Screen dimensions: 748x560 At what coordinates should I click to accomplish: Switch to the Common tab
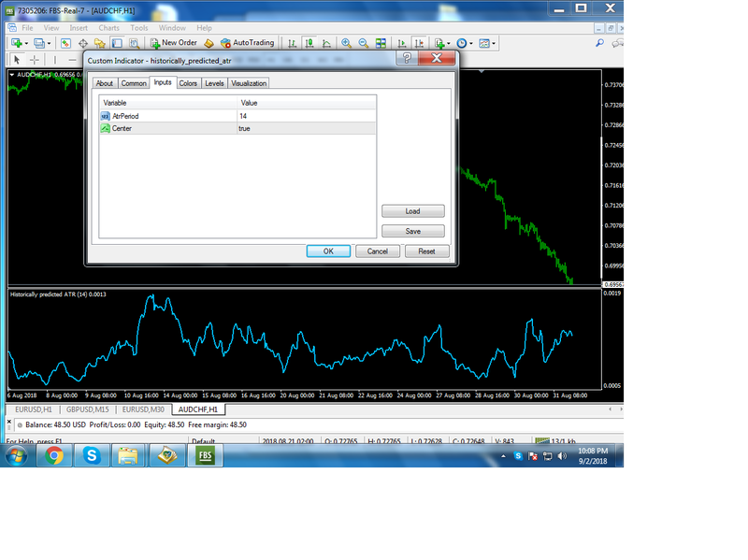(x=134, y=83)
